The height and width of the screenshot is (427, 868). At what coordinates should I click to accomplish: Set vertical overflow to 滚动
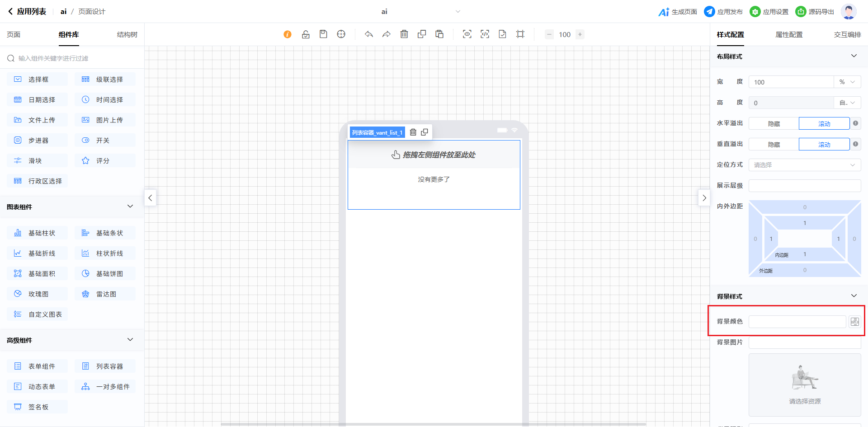(824, 145)
